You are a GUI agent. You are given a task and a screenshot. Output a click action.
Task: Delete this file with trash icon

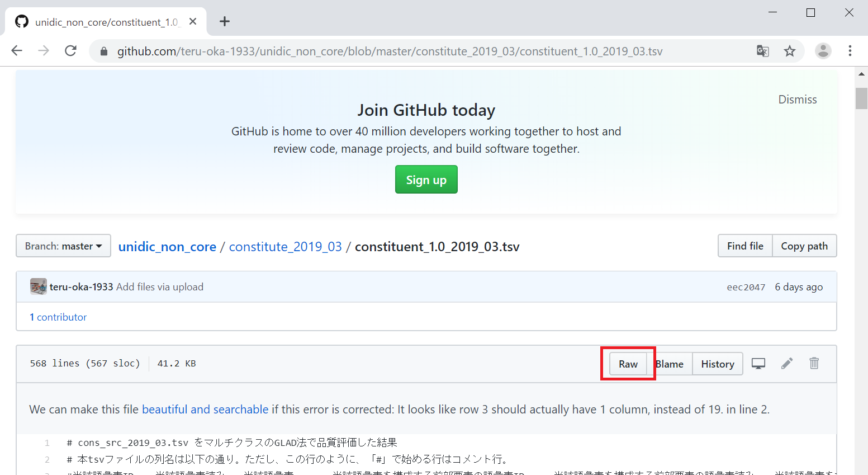[814, 364]
